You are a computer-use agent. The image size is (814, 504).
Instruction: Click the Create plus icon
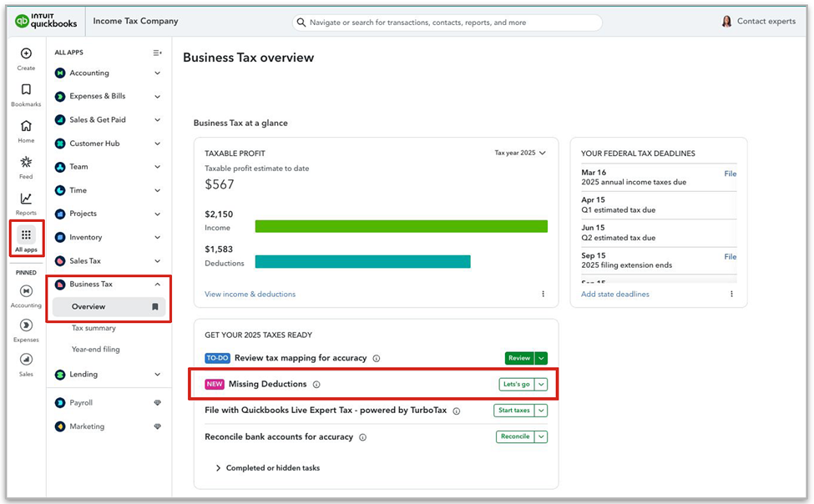pyautogui.click(x=26, y=53)
